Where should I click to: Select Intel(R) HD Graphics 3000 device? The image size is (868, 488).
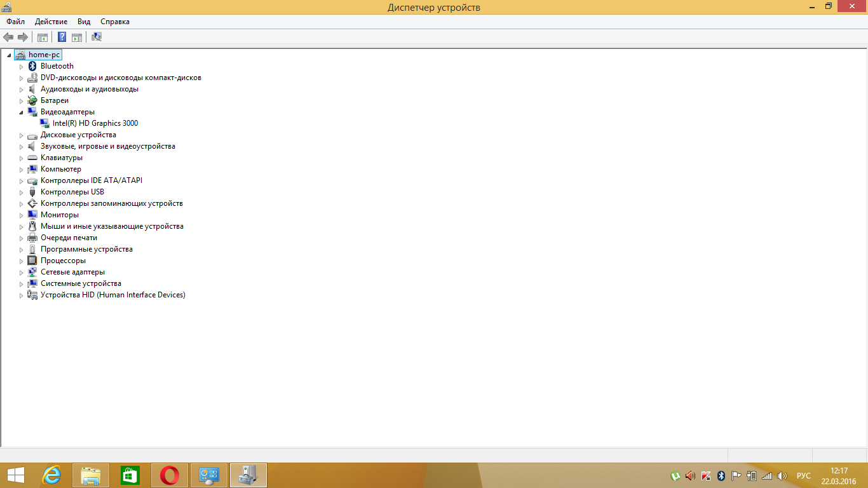pos(95,123)
